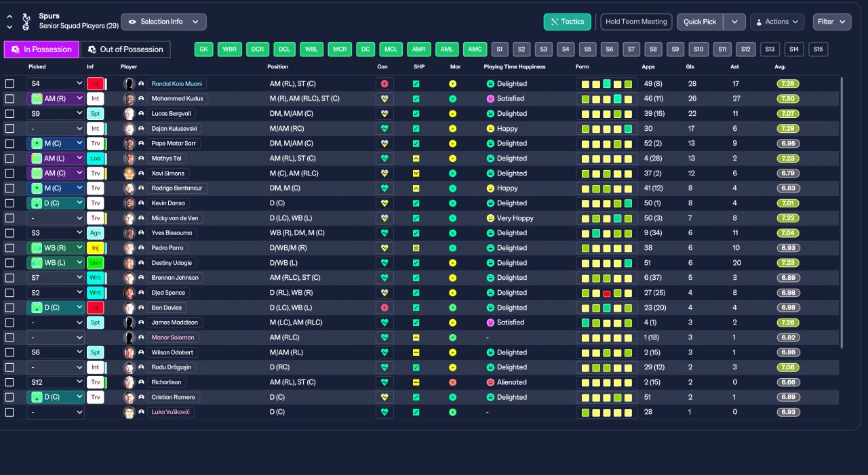Click Mathys Tel's sharpness arrow icon
Image resolution: width=868 pixels, height=475 pixels.
pos(416,159)
